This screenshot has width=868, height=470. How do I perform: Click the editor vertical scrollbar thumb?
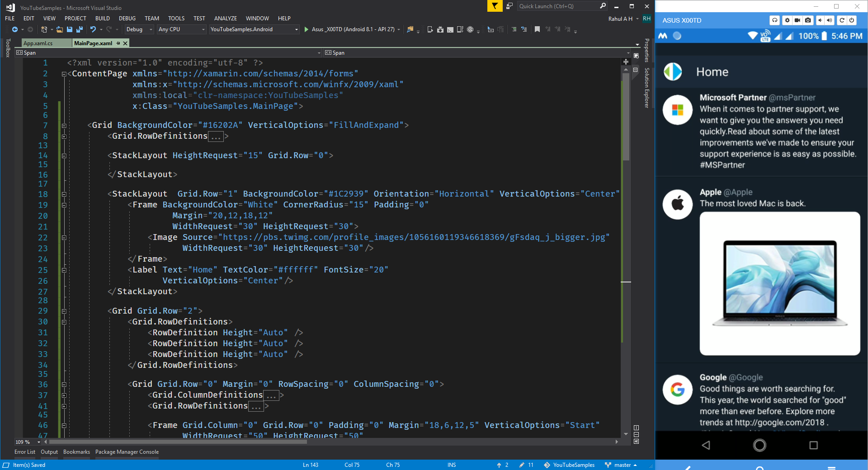click(626, 117)
